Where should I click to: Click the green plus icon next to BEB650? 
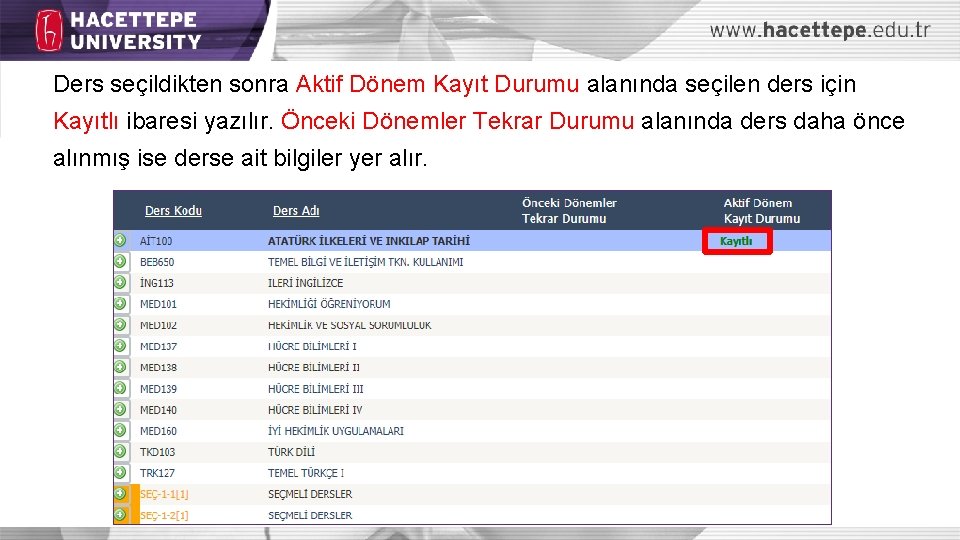coord(120,261)
